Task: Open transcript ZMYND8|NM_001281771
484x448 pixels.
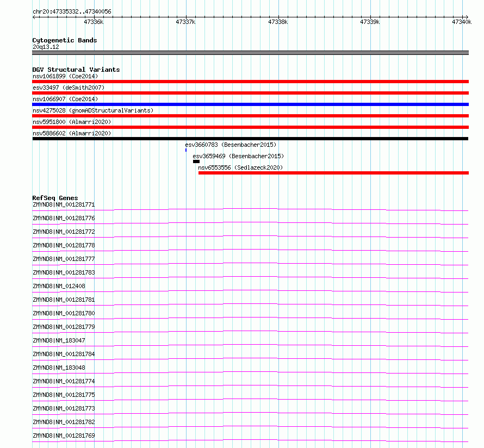Action: coord(64,204)
